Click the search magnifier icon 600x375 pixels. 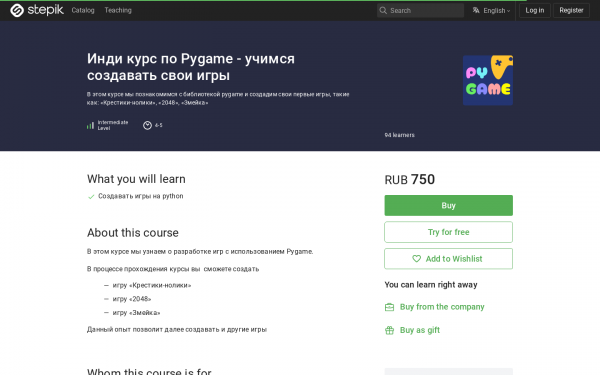pyautogui.click(x=383, y=10)
